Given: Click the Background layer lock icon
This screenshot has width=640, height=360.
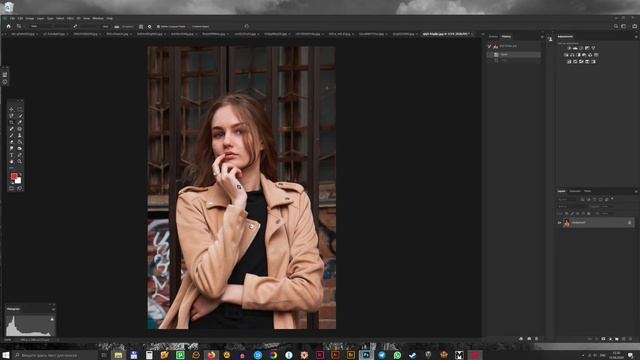Looking at the screenshot, I should pos(629,222).
